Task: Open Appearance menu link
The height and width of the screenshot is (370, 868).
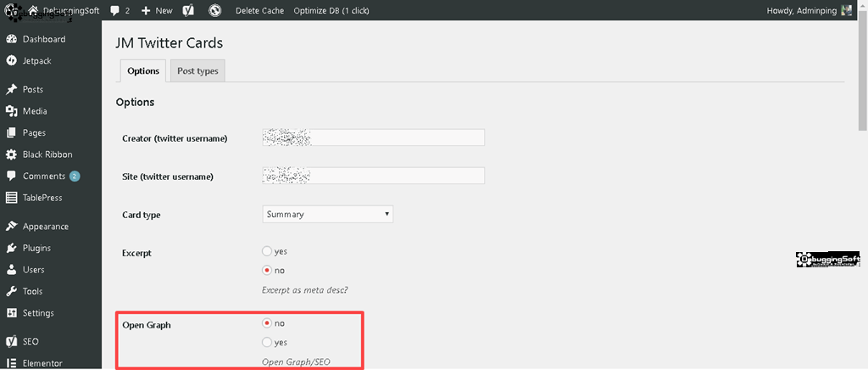Action: pos(46,227)
